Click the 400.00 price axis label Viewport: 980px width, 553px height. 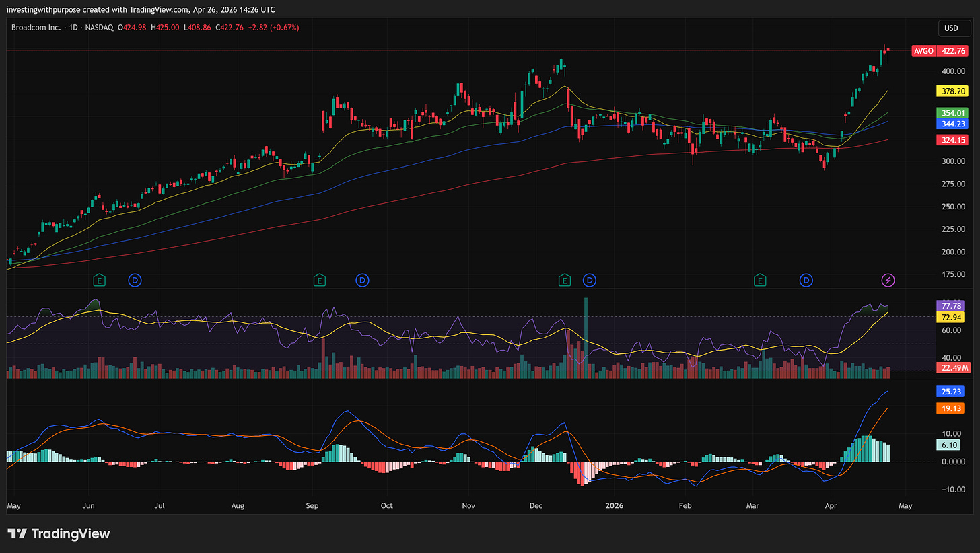point(953,71)
